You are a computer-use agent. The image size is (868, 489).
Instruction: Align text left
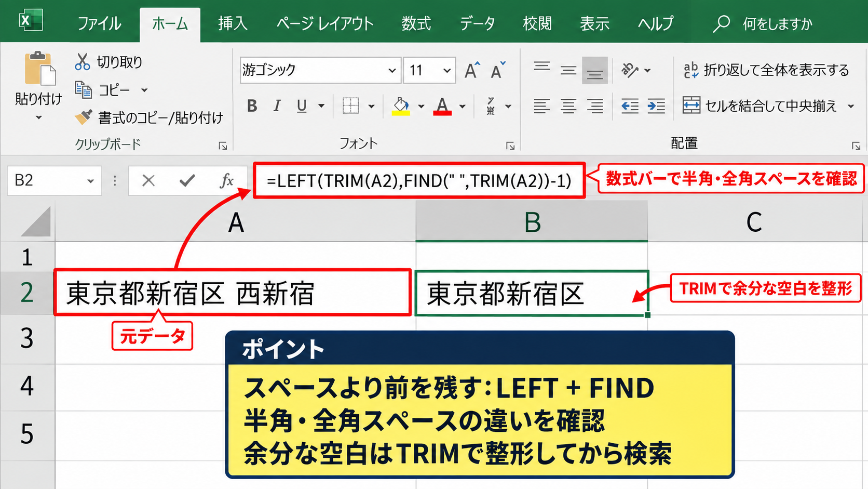541,106
